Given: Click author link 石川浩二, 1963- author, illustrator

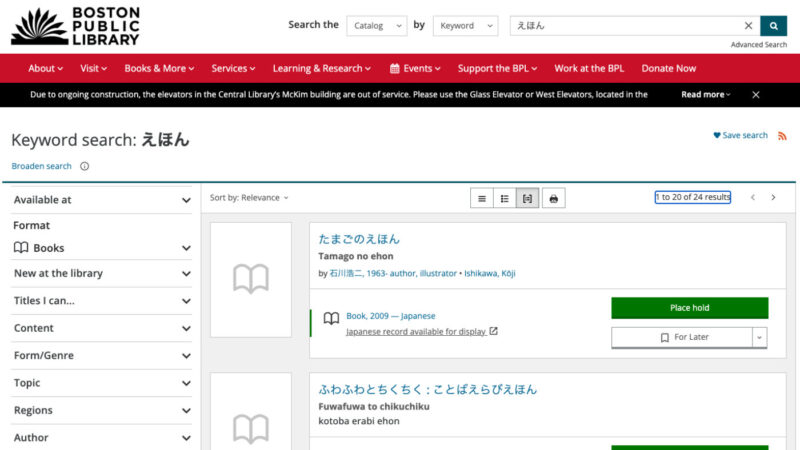Looking at the screenshot, I should point(393,273).
